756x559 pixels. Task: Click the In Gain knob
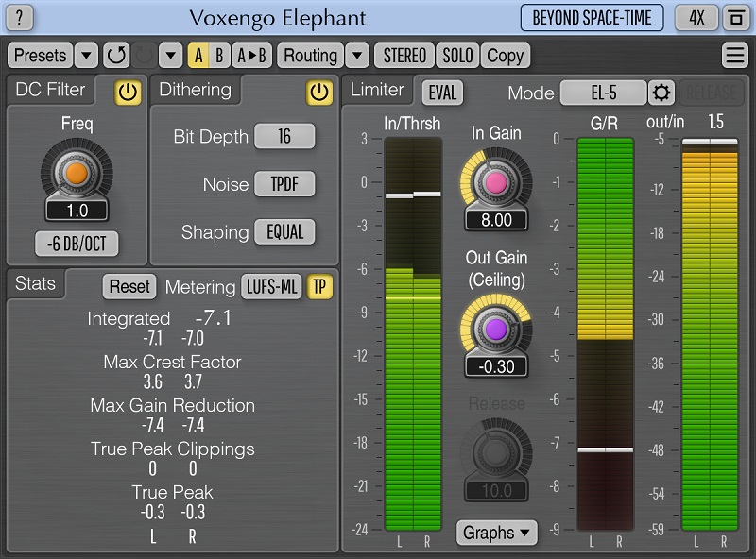point(496,183)
